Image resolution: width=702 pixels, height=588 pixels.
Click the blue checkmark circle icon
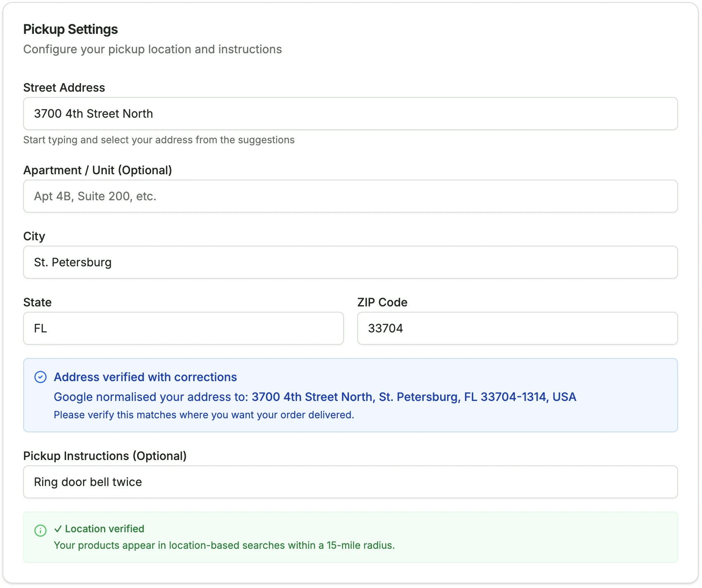coord(40,377)
